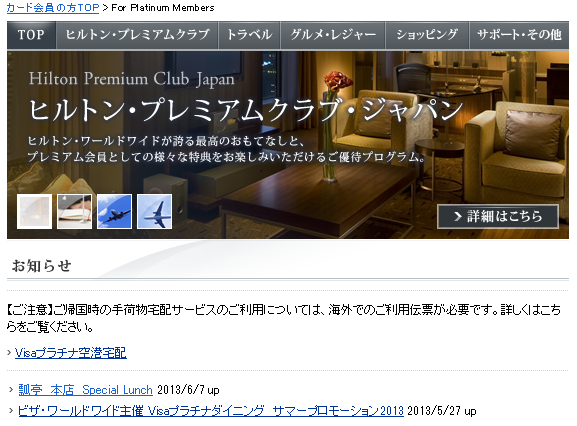Switch to the トラベル tab

249,35
